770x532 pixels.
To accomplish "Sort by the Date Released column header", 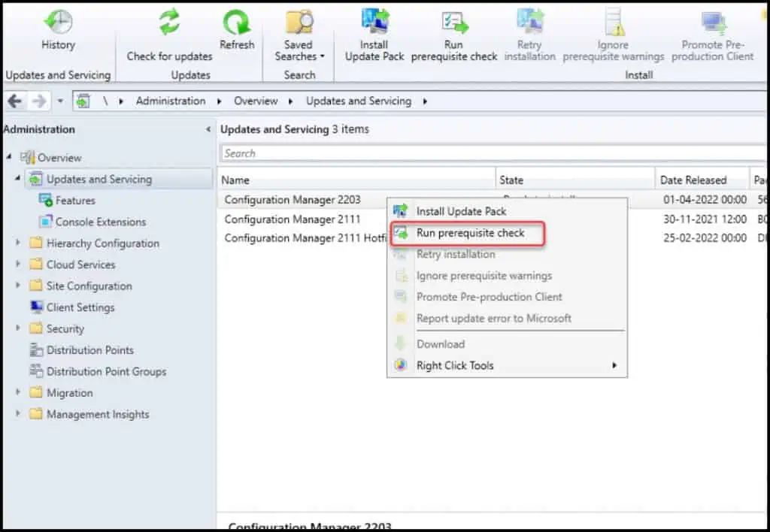I will click(x=702, y=180).
